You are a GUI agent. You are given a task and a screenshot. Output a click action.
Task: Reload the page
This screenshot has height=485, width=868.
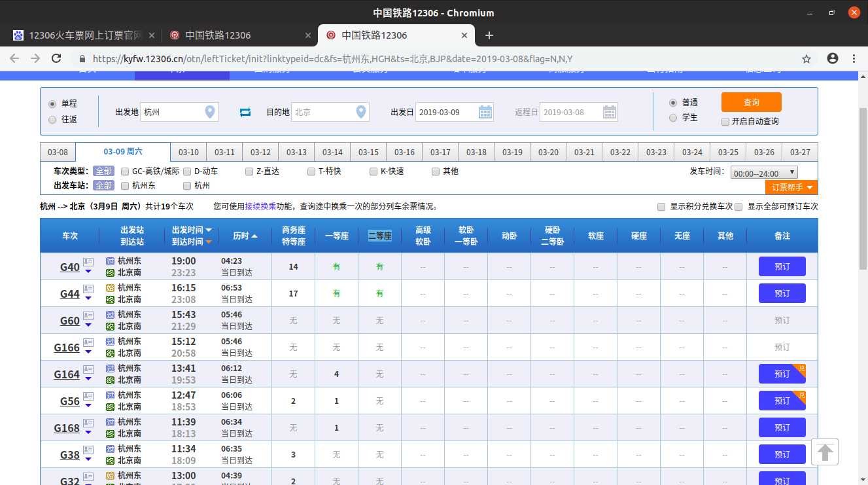[57, 58]
